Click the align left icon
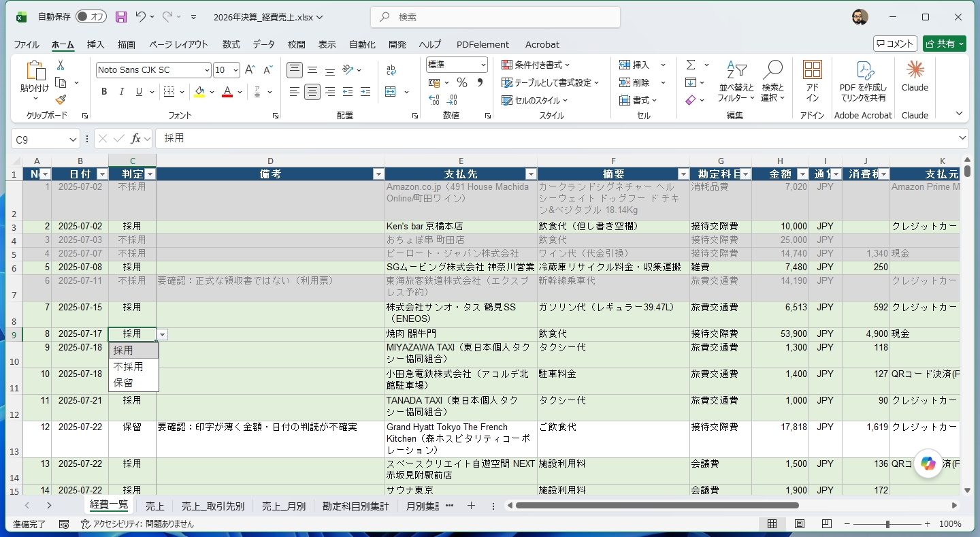Screen dimensions: 980x537 pos(295,92)
